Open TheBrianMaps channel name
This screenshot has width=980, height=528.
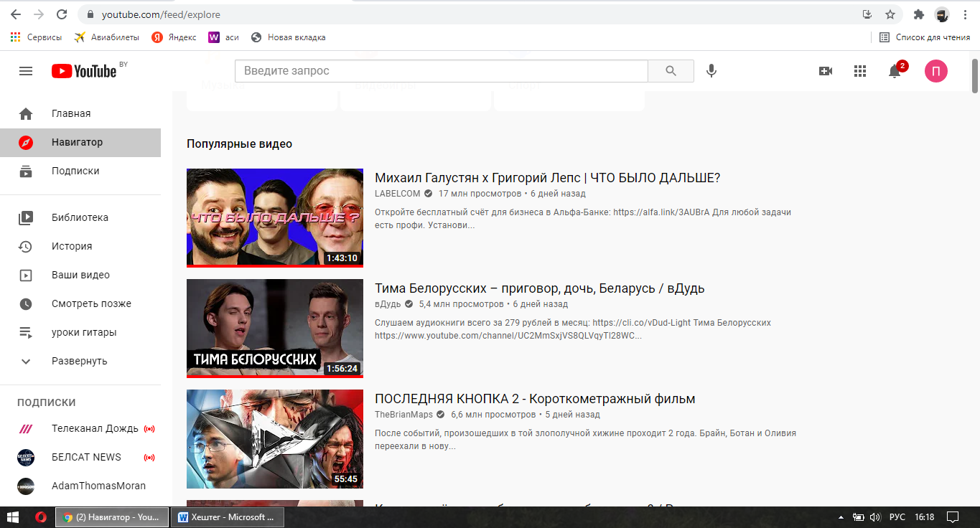(x=404, y=415)
